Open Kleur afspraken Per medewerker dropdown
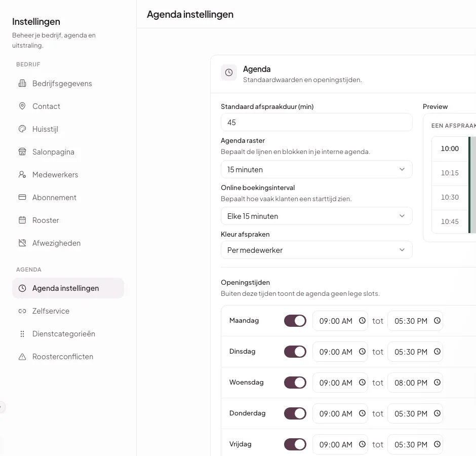This screenshot has height=456, width=476. click(316, 250)
